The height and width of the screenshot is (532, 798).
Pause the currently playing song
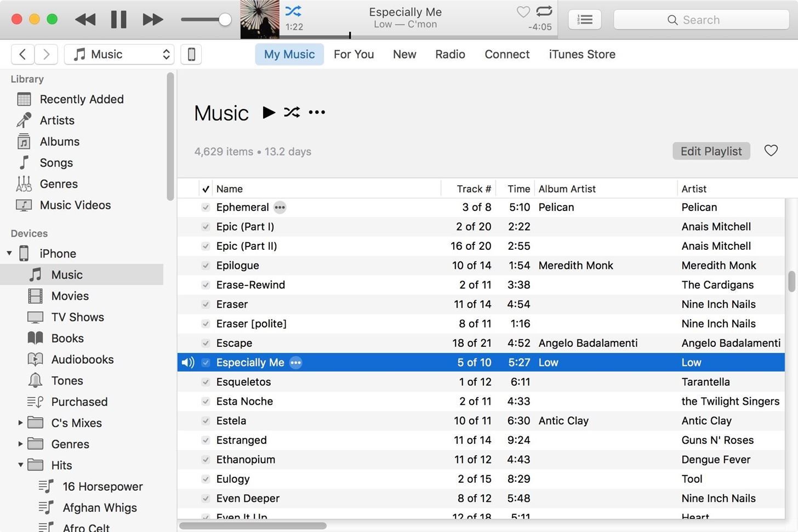pos(118,20)
